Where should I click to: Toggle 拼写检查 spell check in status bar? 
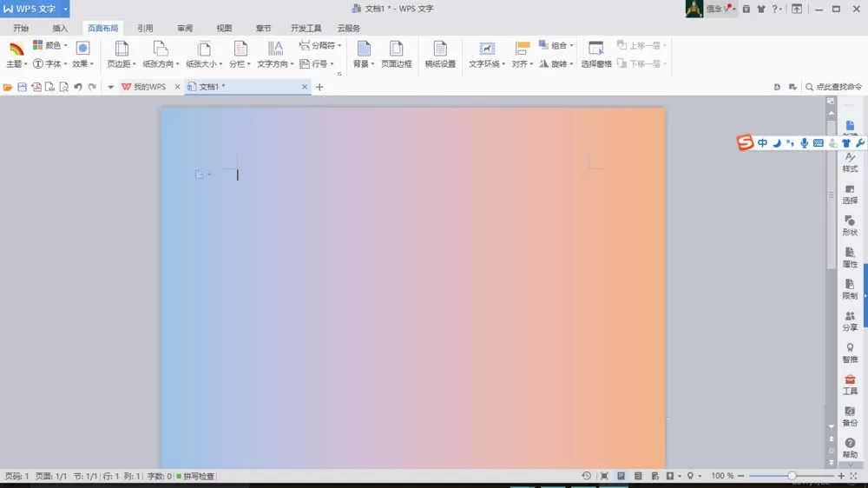[195, 476]
